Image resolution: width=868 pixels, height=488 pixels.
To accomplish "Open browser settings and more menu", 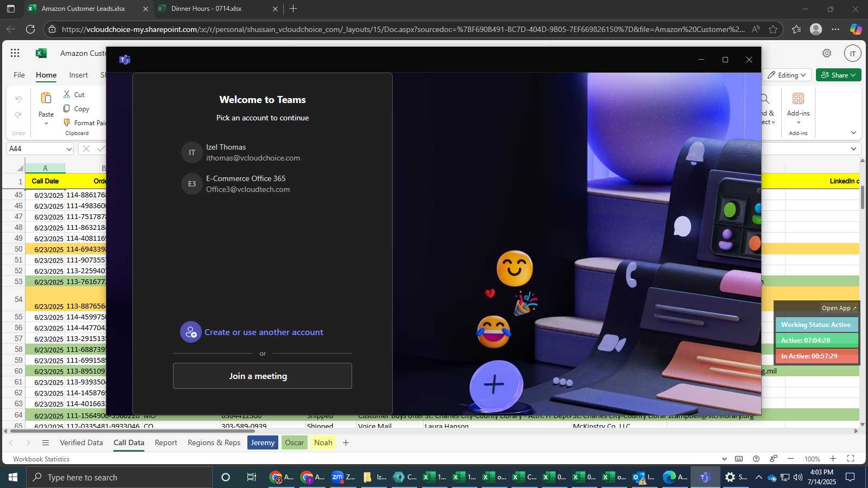I will 835,29.
